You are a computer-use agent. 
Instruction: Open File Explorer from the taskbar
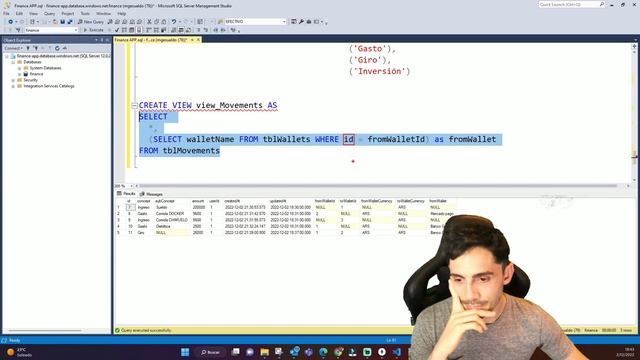point(264,352)
